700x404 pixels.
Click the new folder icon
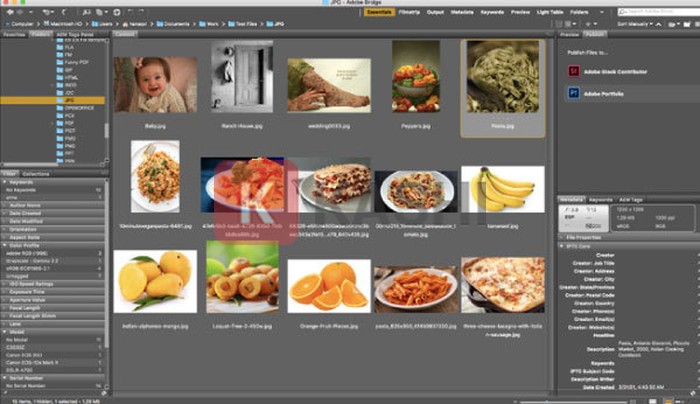[x=687, y=24]
